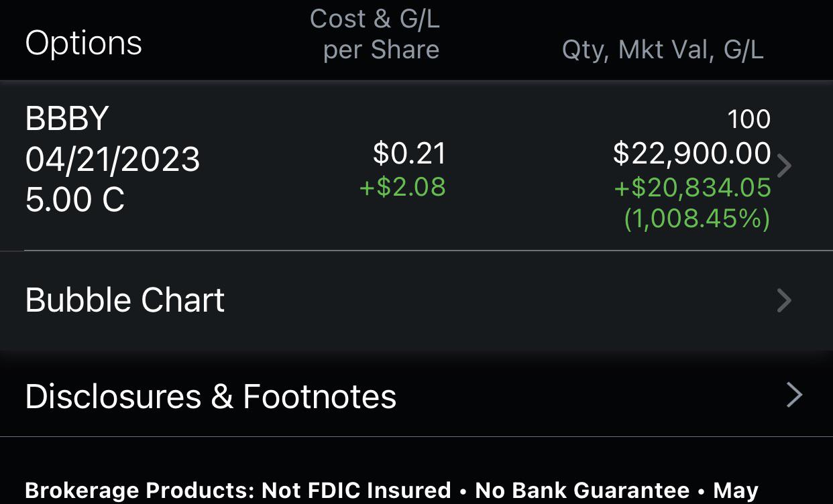
Task: Expand the BBBY option position chevron
Action: [784, 166]
